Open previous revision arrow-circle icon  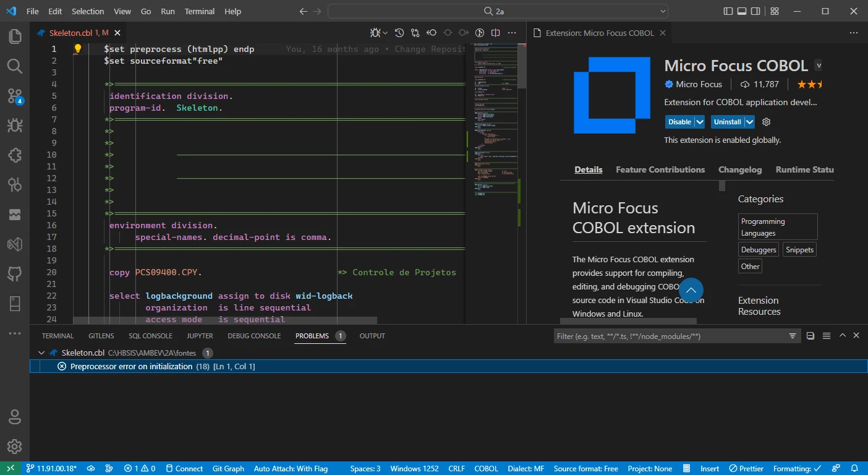[x=432, y=33]
